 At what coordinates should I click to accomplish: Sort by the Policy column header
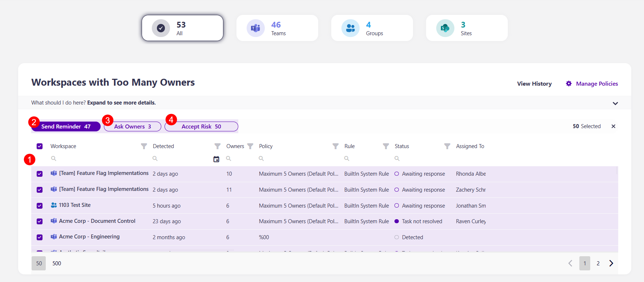(266, 146)
